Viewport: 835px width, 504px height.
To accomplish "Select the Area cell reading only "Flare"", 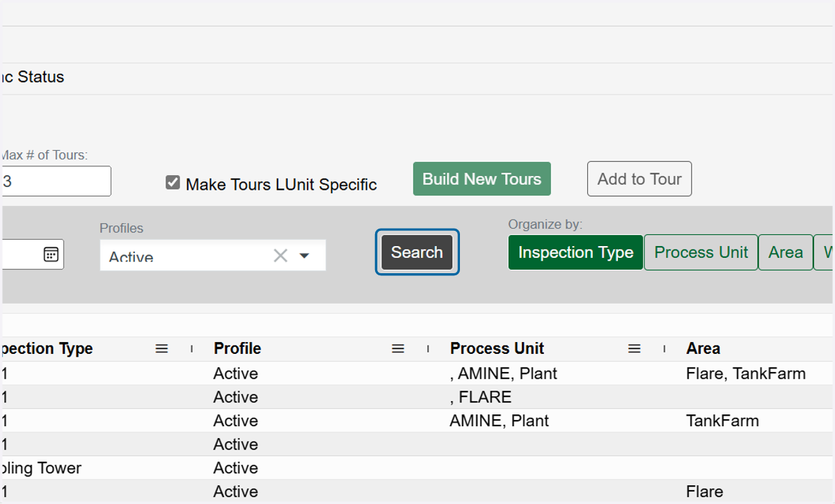I will 704,491.
